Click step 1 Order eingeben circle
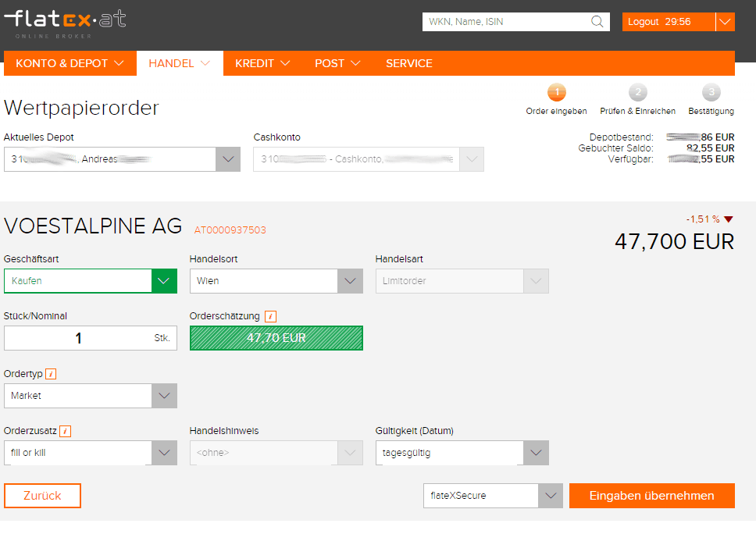This screenshot has width=756, height=534. [557, 92]
